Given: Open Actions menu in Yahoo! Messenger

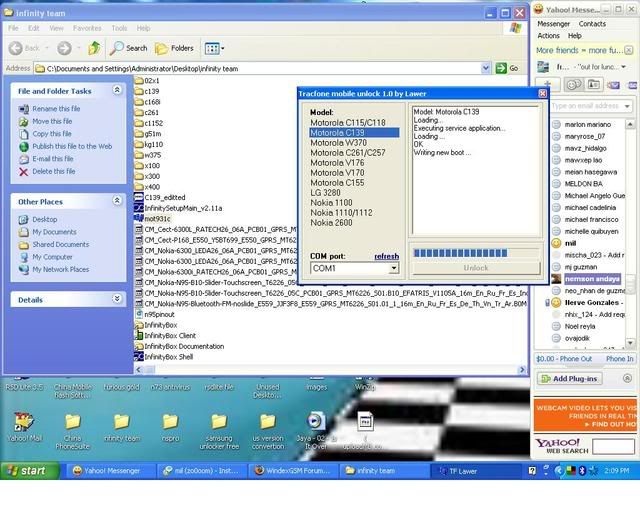Looking at the screenshot, I should click(x=548, y=36).
